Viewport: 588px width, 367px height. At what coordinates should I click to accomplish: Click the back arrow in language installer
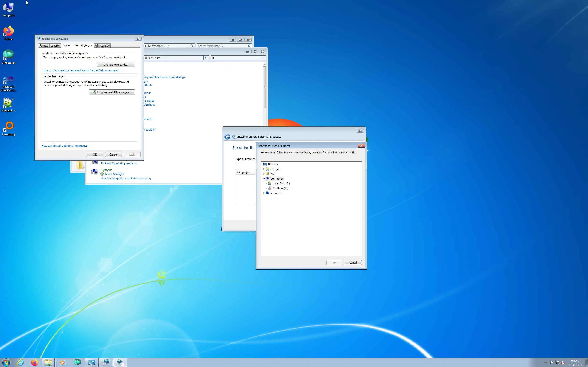pos(227,137)
